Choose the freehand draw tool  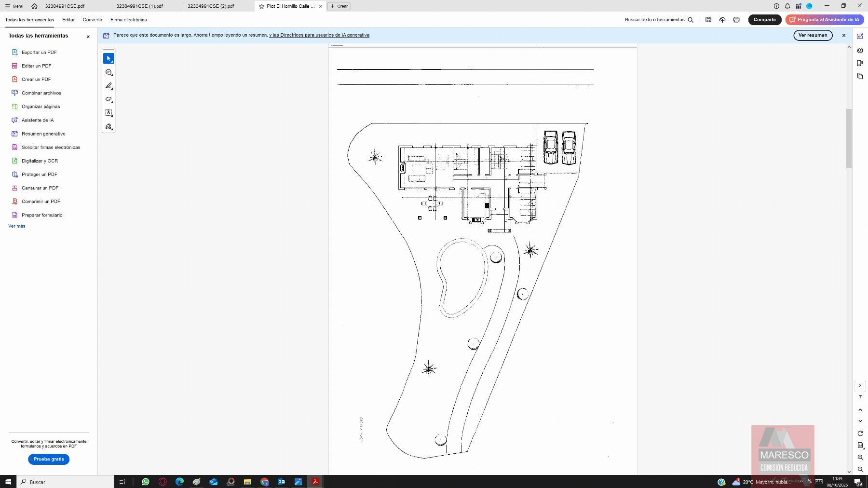108,99
